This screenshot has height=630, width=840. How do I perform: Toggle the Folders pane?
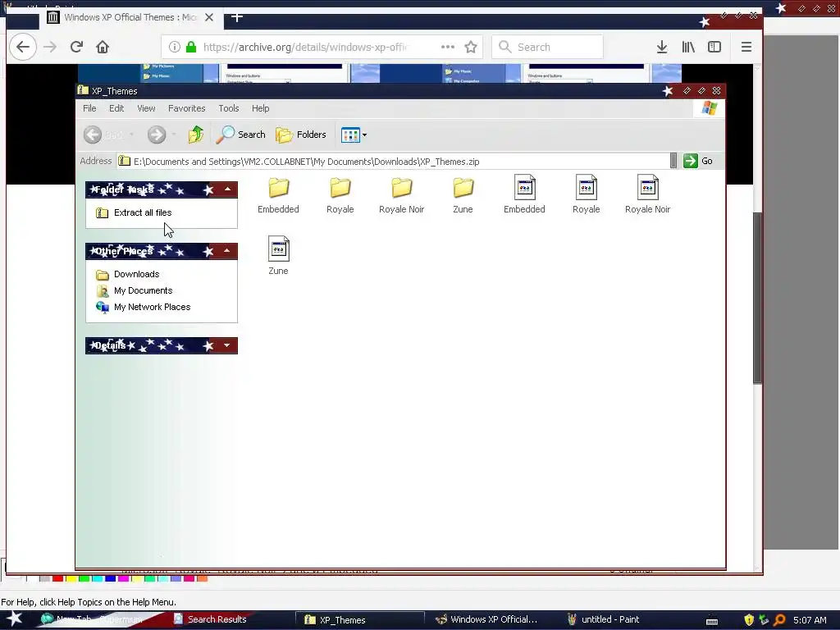click(x=301, y=135)
